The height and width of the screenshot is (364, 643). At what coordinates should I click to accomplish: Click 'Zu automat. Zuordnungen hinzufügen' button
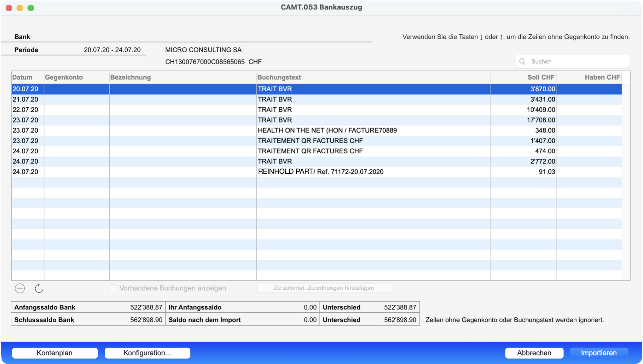(x=324, y=288)
